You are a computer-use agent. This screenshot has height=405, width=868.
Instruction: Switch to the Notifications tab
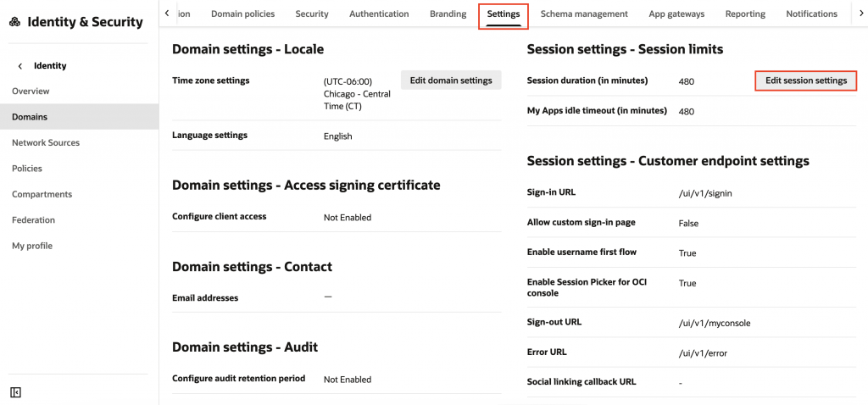point(811,14)
